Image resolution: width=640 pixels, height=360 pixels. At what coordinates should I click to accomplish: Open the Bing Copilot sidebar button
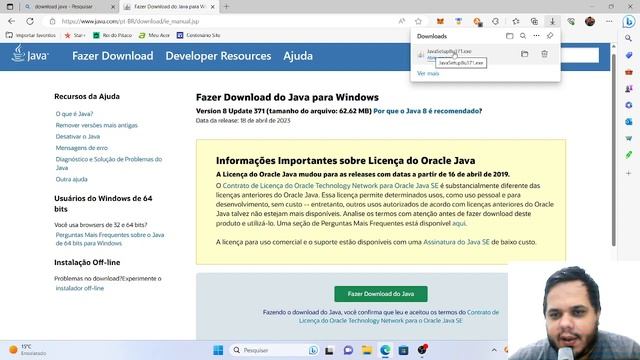[x=629, y=21]
